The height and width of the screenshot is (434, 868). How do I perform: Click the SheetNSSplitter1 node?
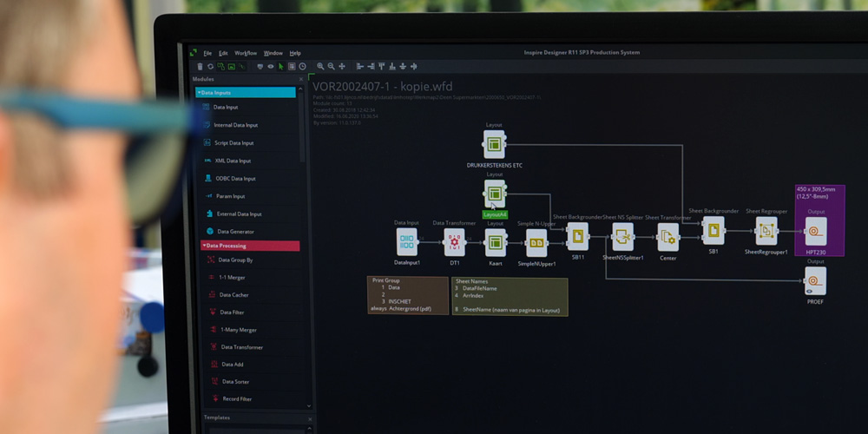(622, 237)
